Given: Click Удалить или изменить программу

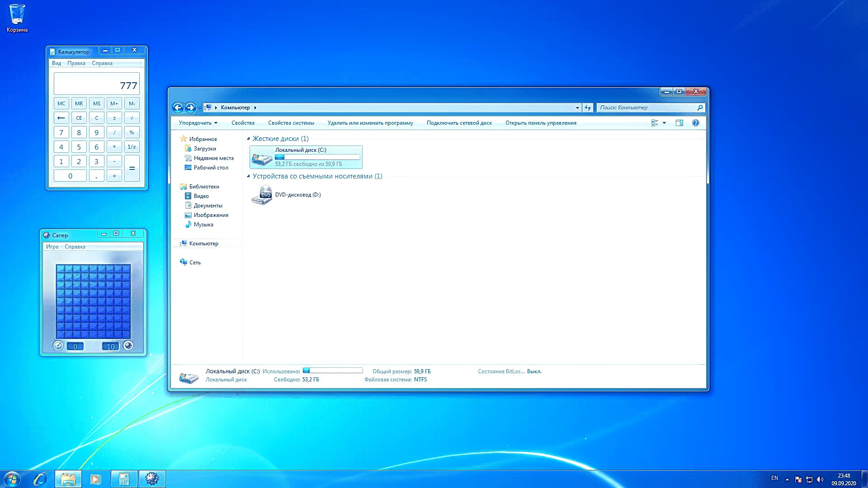Looking at the screenshot, I should (x=370, y=123).
